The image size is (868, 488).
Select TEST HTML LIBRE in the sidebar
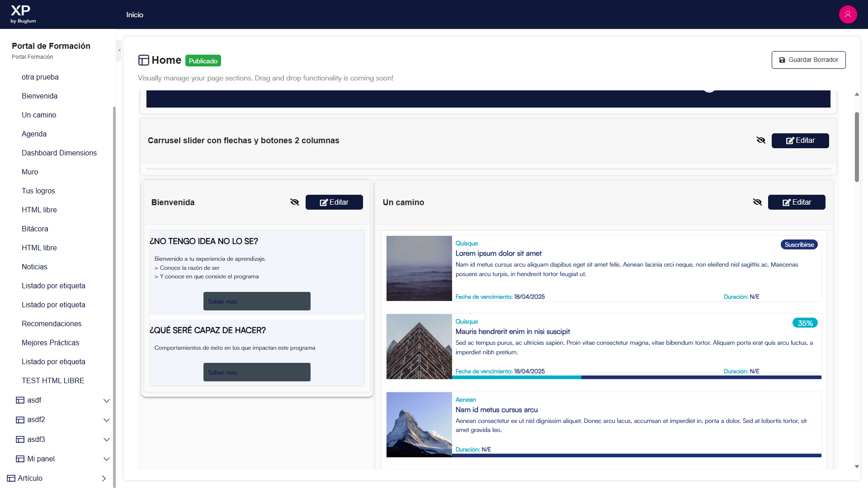coord(53,380)
